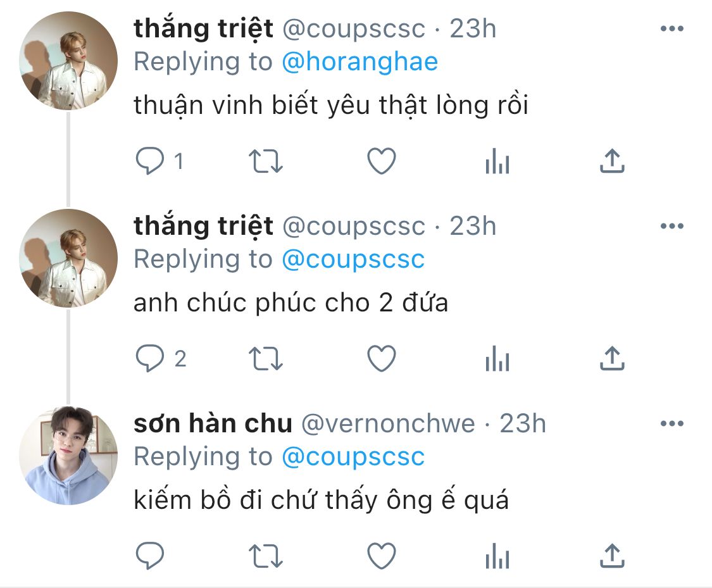View analytics for first thắng triệt tweet
The image size is (712, 588).
pos(497,161)
